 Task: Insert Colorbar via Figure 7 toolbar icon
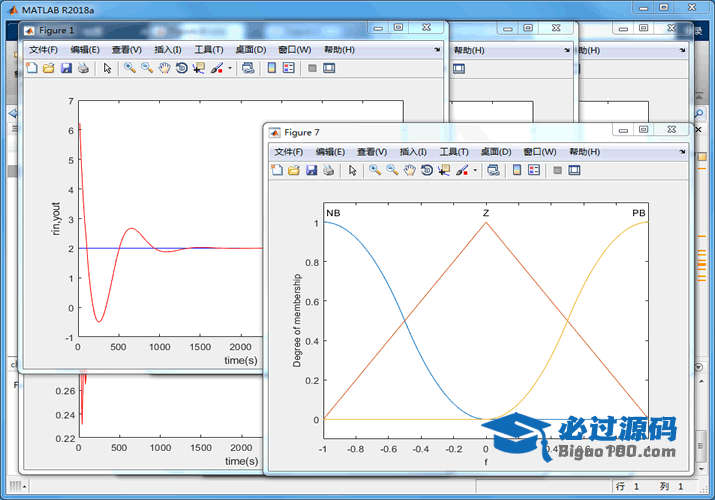point(517,170)
